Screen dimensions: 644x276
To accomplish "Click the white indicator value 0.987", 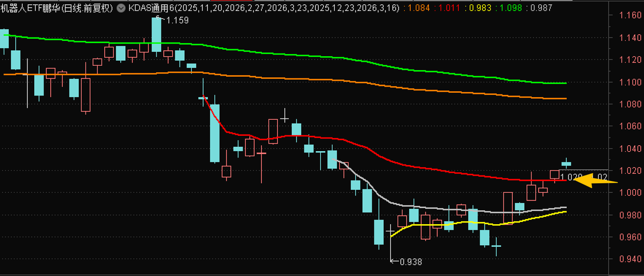I will click(541, 8).
